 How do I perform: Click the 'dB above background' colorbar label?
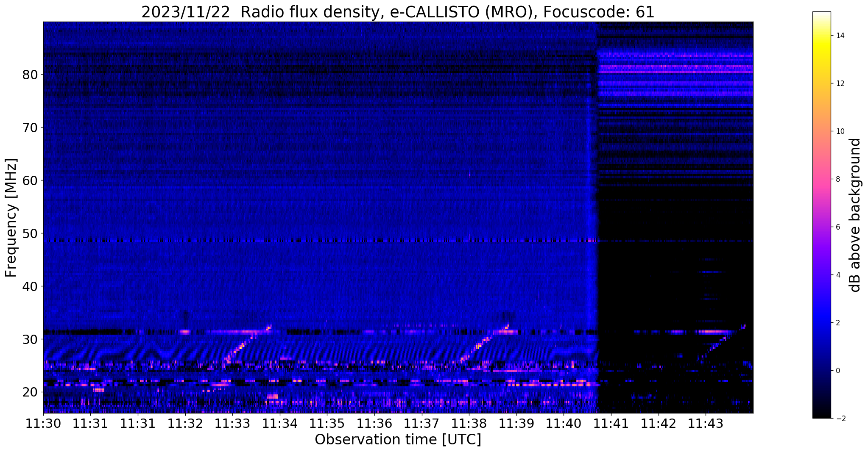(855, 215)
